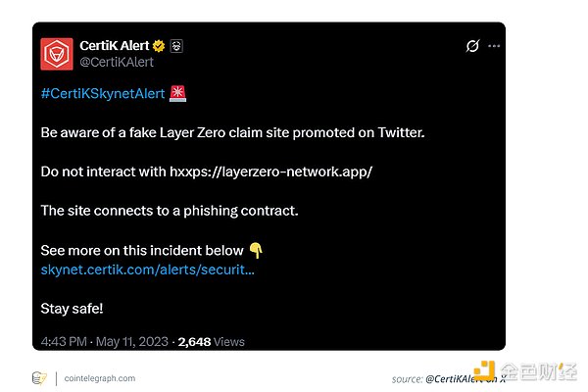Click the CertiK Alert profile avatar

point(56,53)
